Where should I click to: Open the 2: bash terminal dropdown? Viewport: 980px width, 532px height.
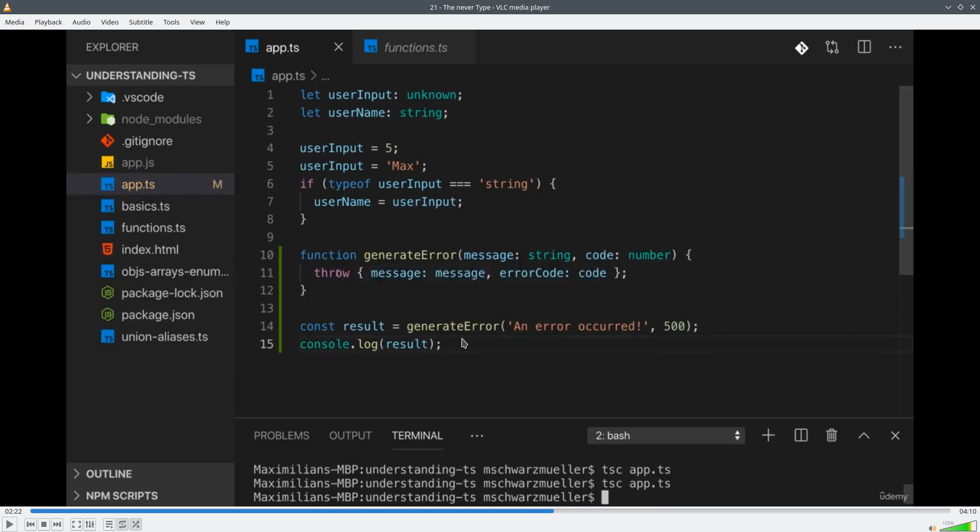pos(666,436)
